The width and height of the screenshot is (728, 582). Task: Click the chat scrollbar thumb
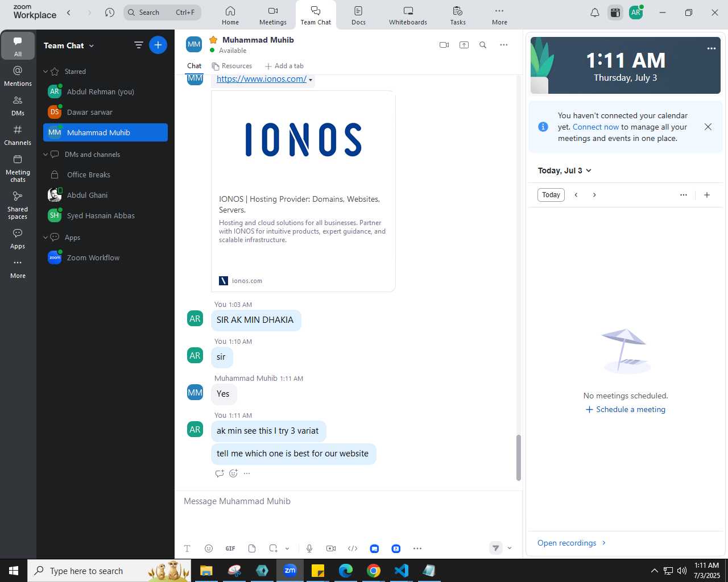coord(518,458)
